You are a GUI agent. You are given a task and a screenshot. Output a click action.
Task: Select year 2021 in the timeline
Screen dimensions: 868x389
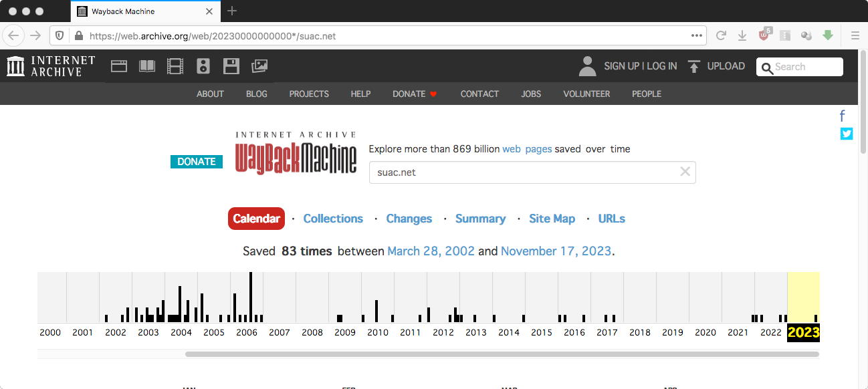pyautogui.click(x=738, y=332)
